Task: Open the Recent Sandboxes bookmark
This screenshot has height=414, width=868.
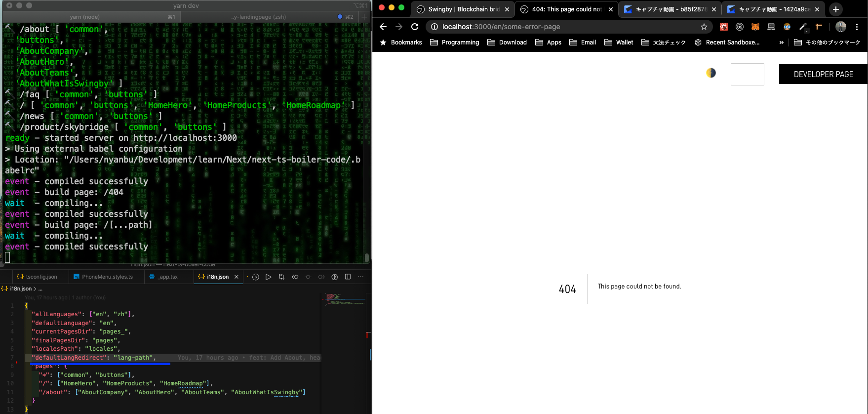Action: pos(727,42)
